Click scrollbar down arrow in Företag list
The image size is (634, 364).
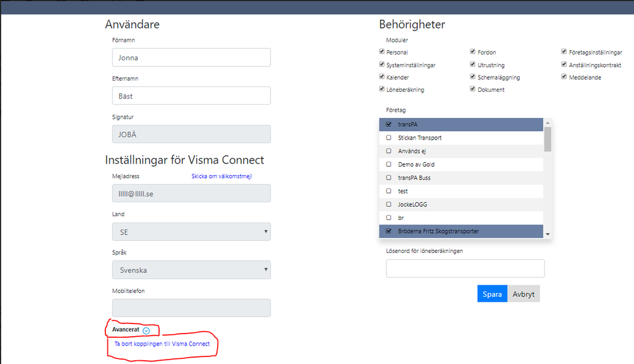point(548,234)
